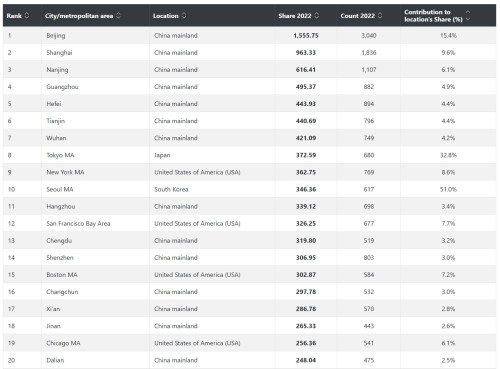500x369 pixels.
Task: Select Japan in the Location column
Action: click(x=162, y=155)
